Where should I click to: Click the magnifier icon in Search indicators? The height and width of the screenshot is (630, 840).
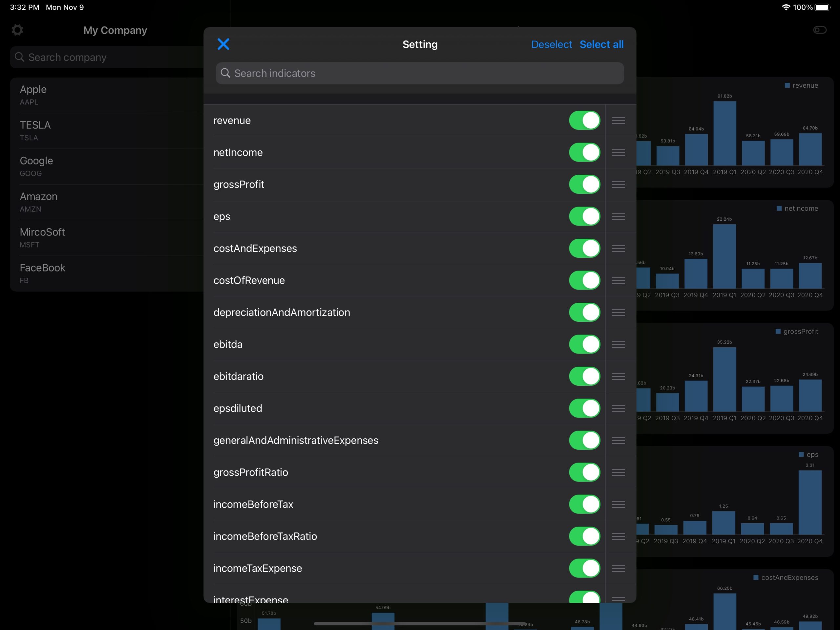tap(225, 73)
